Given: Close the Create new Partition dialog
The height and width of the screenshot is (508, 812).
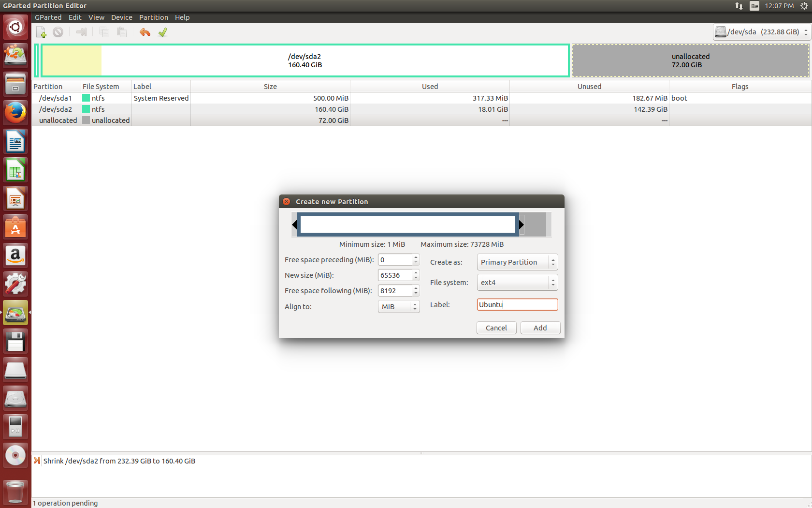Looking at the screenshot, I should click(286, 201).
